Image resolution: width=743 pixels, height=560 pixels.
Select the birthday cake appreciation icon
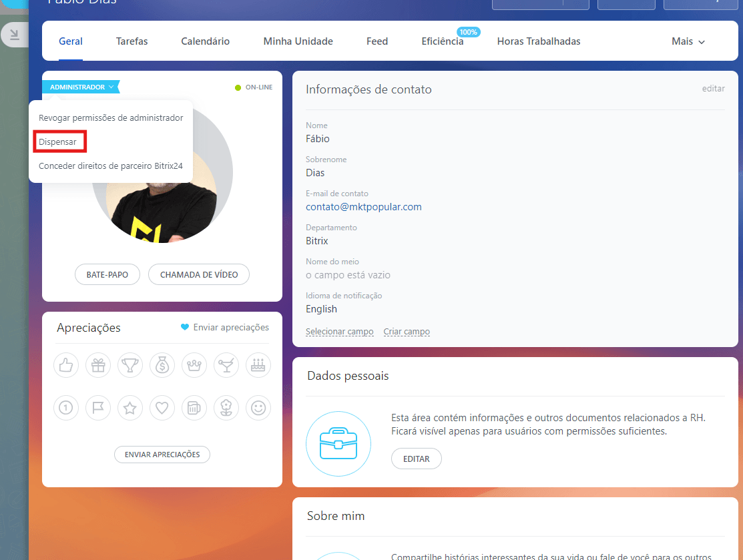258,365
